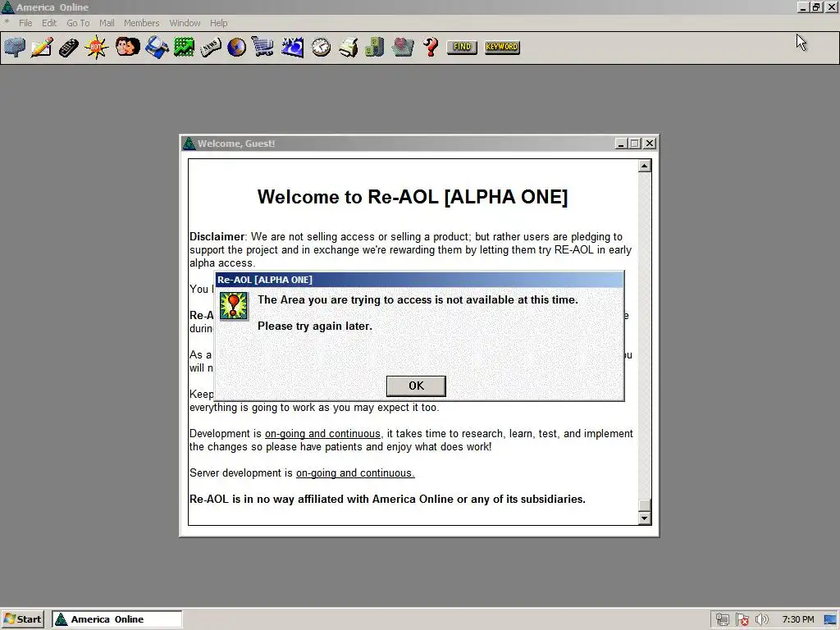Click the FIND toolbar button
The height and width of the screenshot is (630, 840).
462,47
